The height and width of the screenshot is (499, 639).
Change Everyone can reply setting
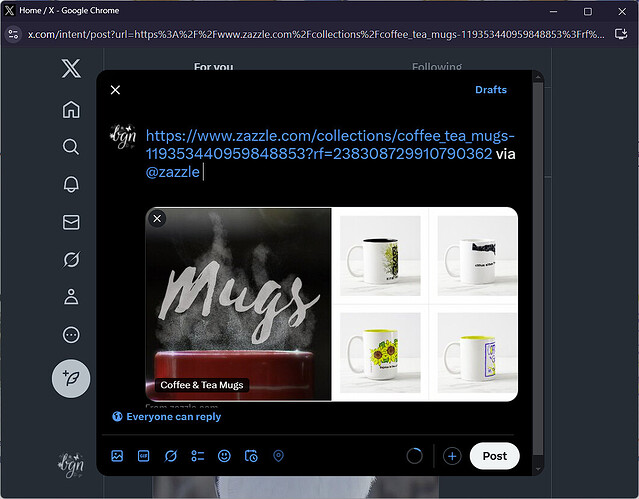[x=167, y=417]
